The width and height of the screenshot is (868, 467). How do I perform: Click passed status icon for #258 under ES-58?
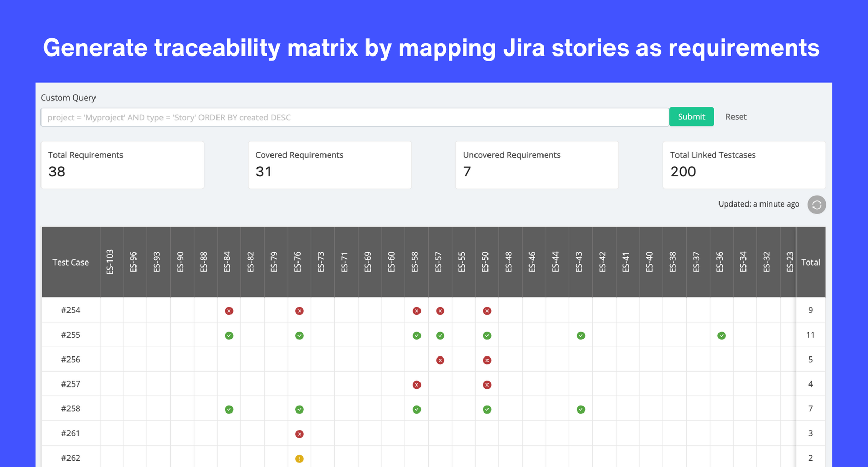tap(416, 409)
